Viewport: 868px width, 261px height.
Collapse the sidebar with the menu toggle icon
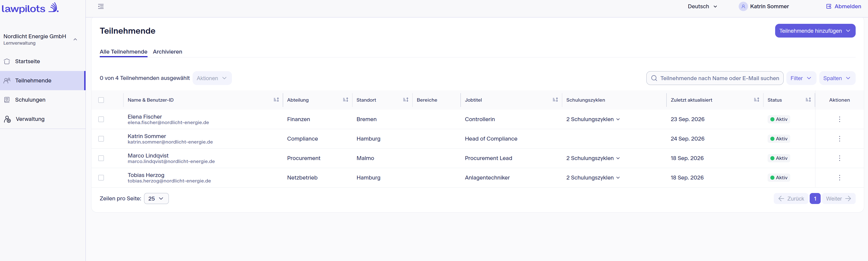point(101,6)
